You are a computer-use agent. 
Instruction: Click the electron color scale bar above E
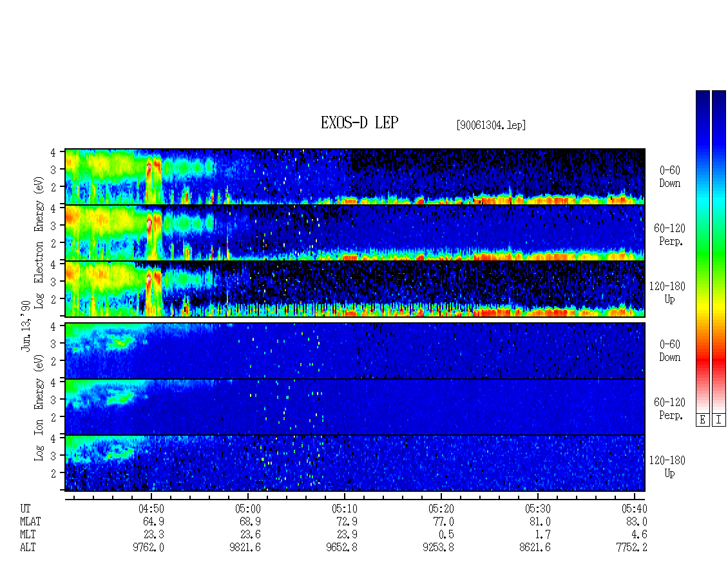[x=702, y=251]
